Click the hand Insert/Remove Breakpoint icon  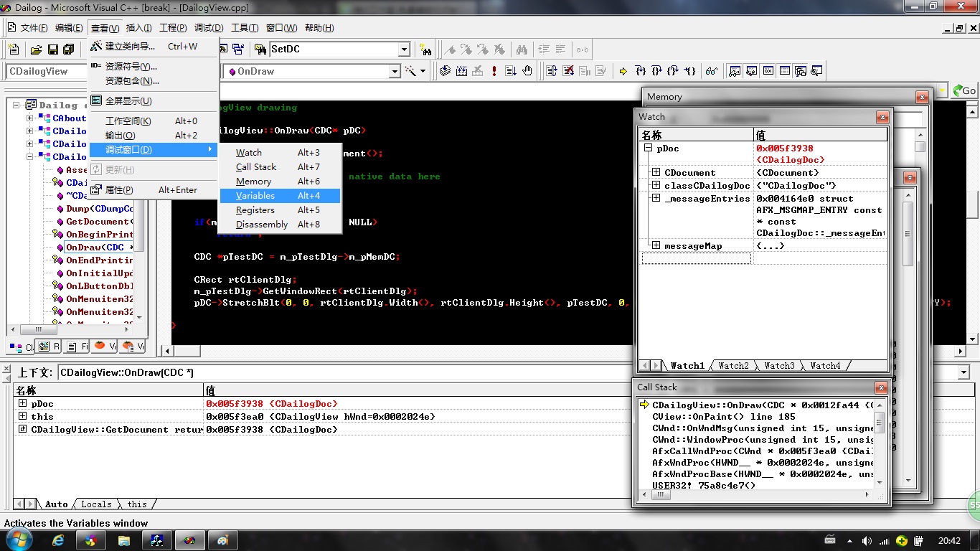point(527,71)
